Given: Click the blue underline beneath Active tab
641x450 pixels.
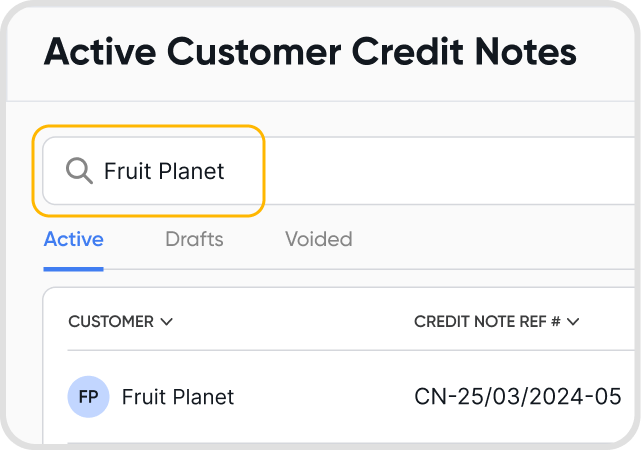Looking at the screenshot, I should tap(73, 268).
